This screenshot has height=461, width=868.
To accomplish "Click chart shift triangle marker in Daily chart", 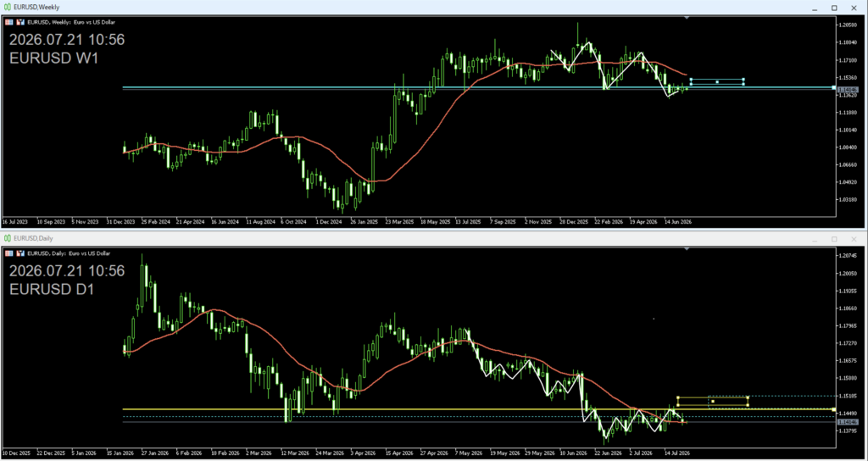I will (x=687, y=249).
